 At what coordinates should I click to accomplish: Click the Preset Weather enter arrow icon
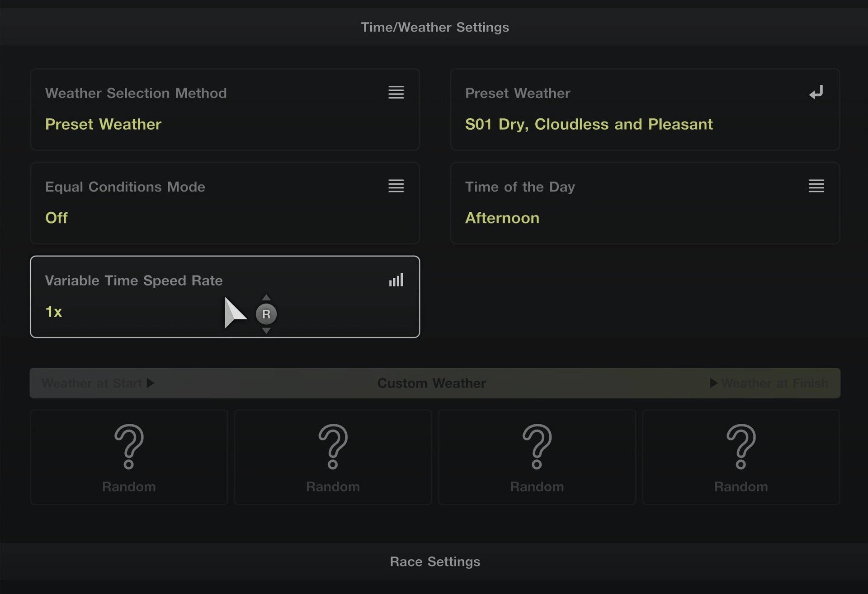tap(816, 93)
